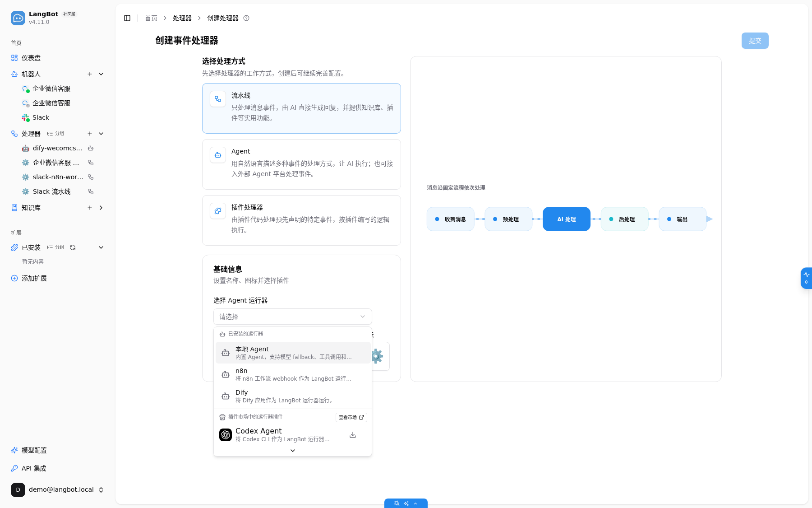The height and width of the screenshot is (508, 812).
Task: Go to 首页 via breadcrumb
Action: 151,18
